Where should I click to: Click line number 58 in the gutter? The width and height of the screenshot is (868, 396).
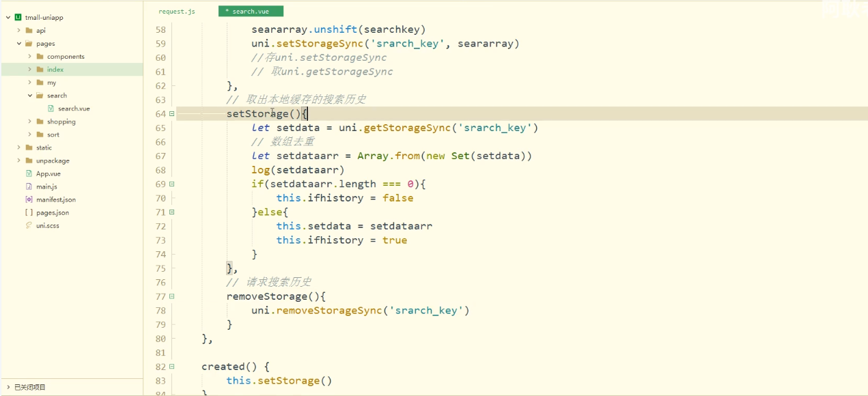click(x=160, y=29)
